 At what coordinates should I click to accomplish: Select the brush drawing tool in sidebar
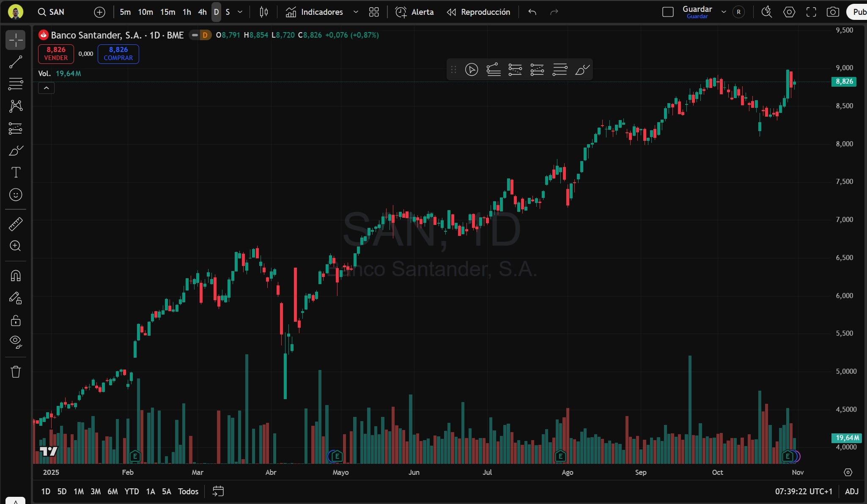16,151
